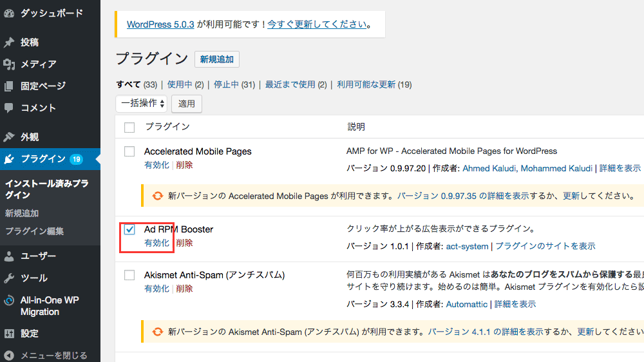Open バージョン 4.1.1 の詳細を表示 link

pyautogui.click(x=486, y=332)
